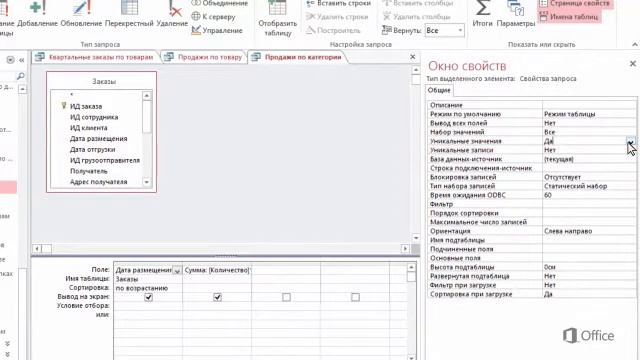Uncheck Вывод на экран for Сумма column
Image resolution: width=640 pixels, height=360 pixels.
(x=218, y=297)
